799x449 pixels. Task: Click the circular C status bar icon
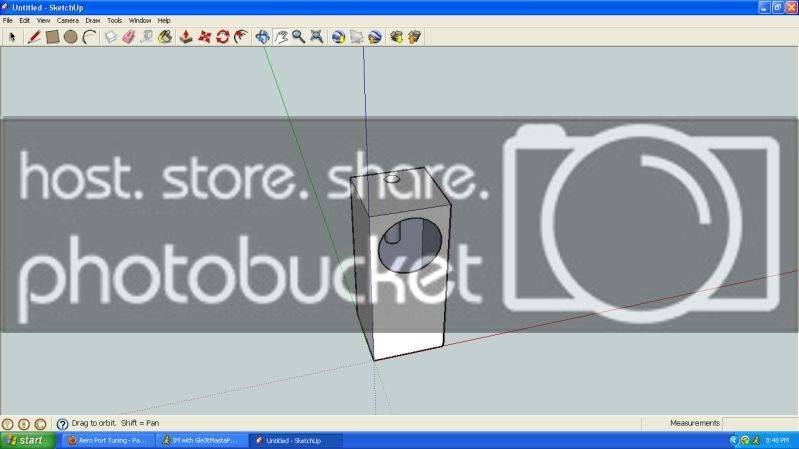(x=40, y=424)
